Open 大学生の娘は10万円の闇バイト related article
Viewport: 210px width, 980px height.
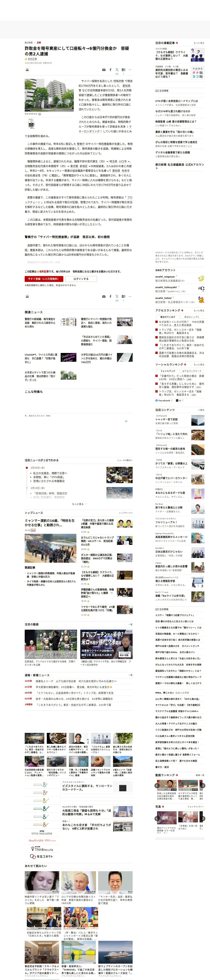[96, 358]
